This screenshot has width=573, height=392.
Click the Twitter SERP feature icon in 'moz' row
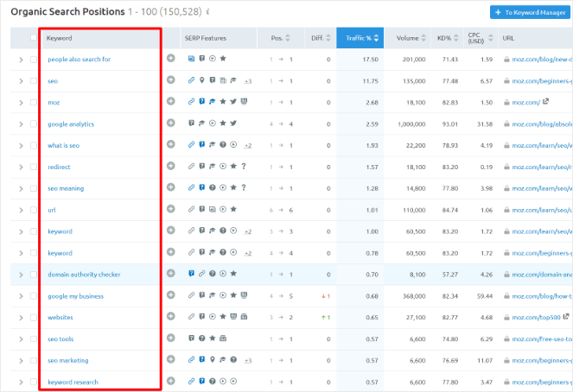(233, 102)
